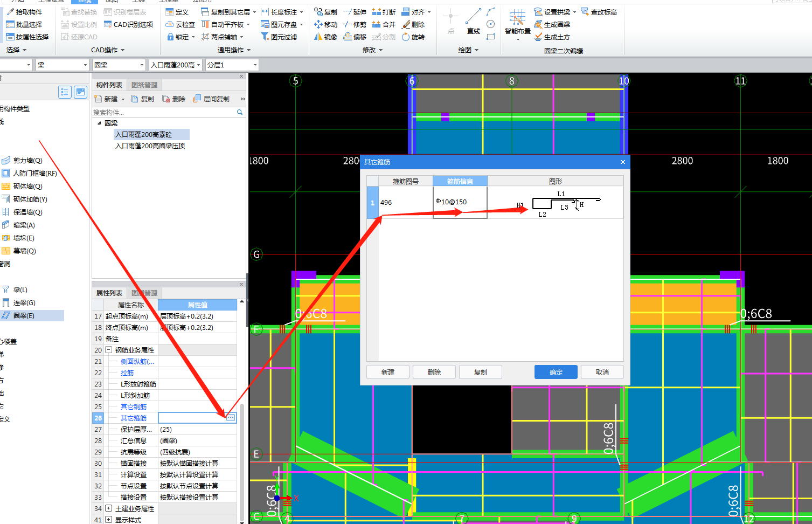Select the circle drawing tool
The width and height of the screenshot is (812, 524).
click(x=490, y=24)
